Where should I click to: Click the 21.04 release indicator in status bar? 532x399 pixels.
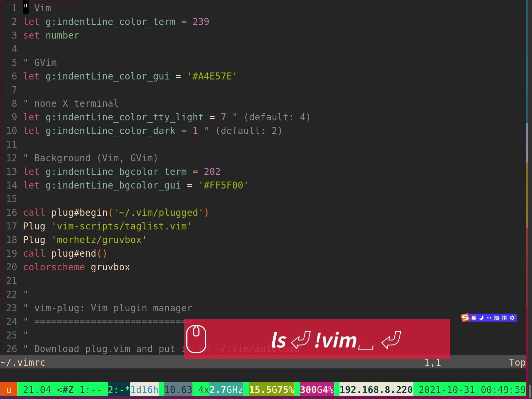tap(37, 390)
